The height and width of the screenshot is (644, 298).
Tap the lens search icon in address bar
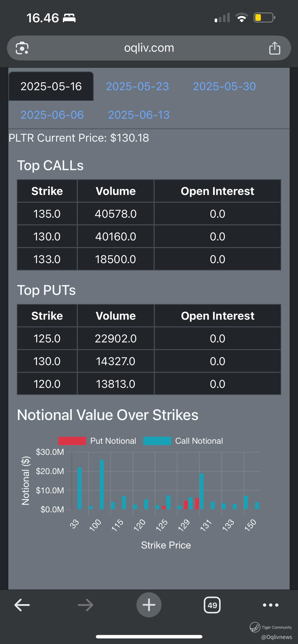22,48
